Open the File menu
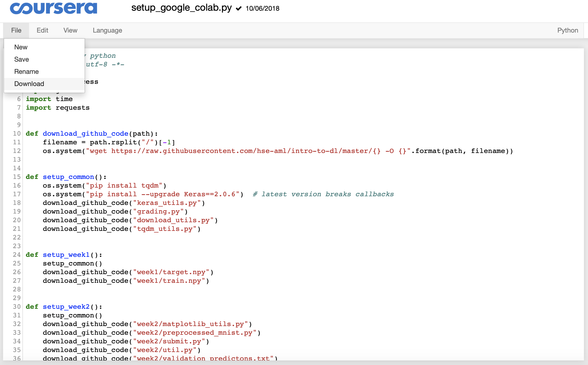The image size is (588, 365). tap(16, 30)
